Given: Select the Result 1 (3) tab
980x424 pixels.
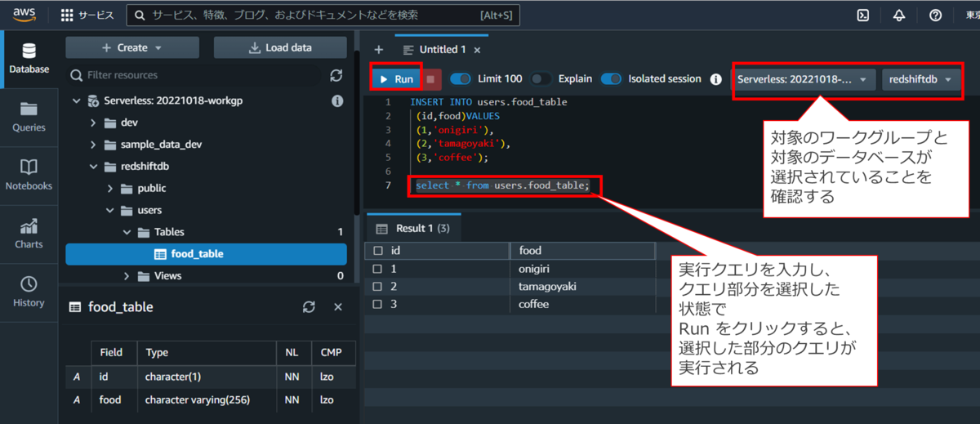Looking at the screenshot, I should tap(414, 228).
